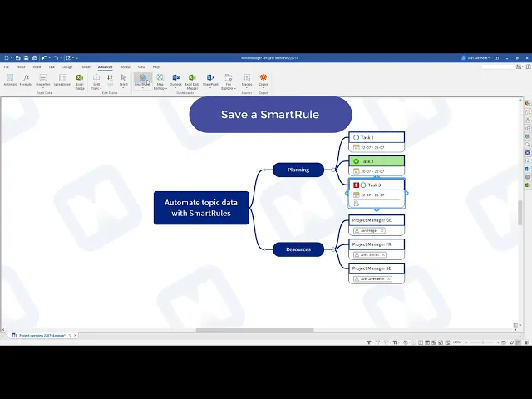The image size is (532, 399).
Task: Collapse the Planning branch
Action: (x=333, y=170)
